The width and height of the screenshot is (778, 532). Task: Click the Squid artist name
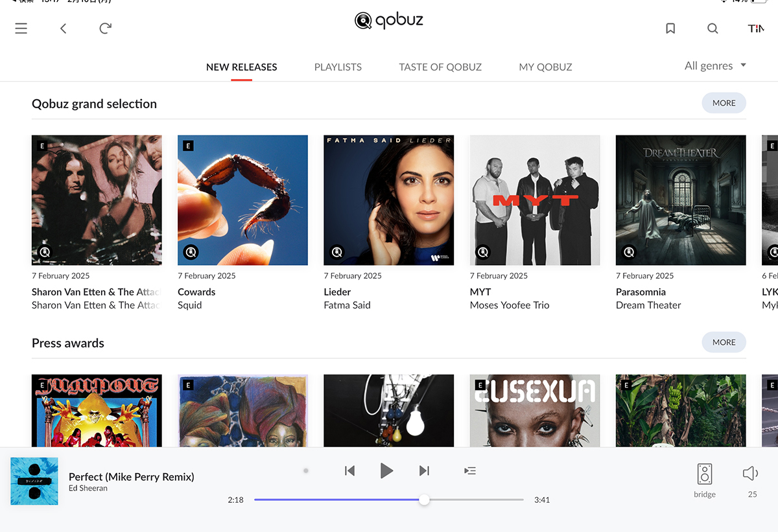point(190,305)
